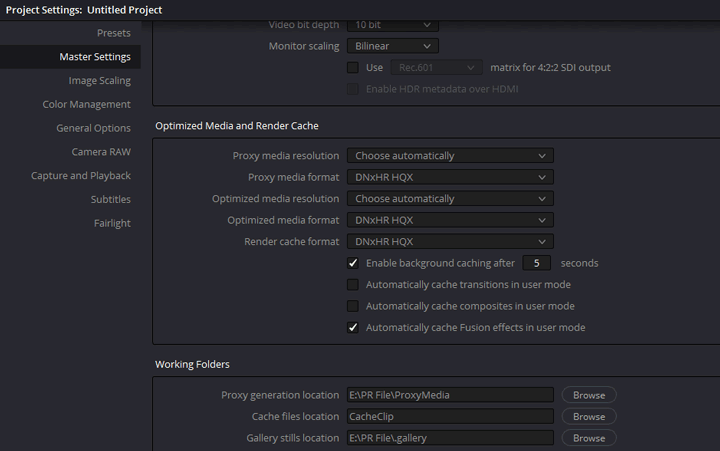This screenshot has width=720, height=451.
Task: Click the Cache files location field
Action: (x=450, y=416)
